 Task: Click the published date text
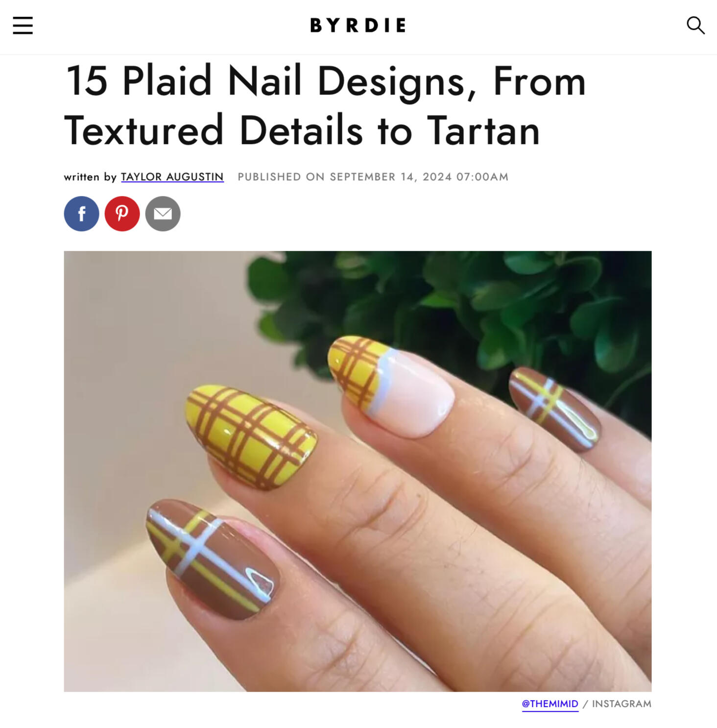coord(373,177)
